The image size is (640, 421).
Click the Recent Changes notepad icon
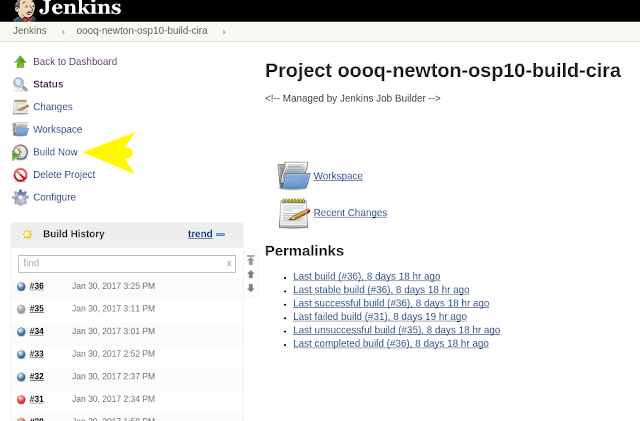tap(294, 213)
